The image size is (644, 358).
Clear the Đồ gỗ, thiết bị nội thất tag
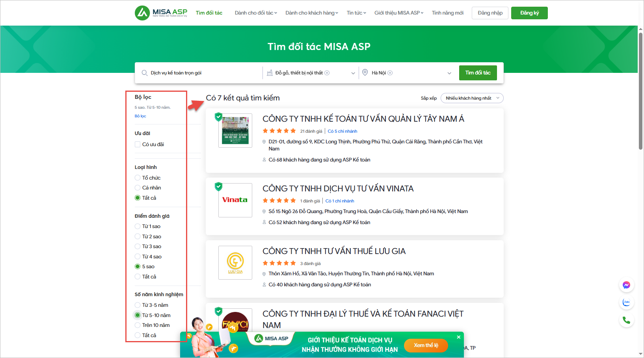[327, 73]
